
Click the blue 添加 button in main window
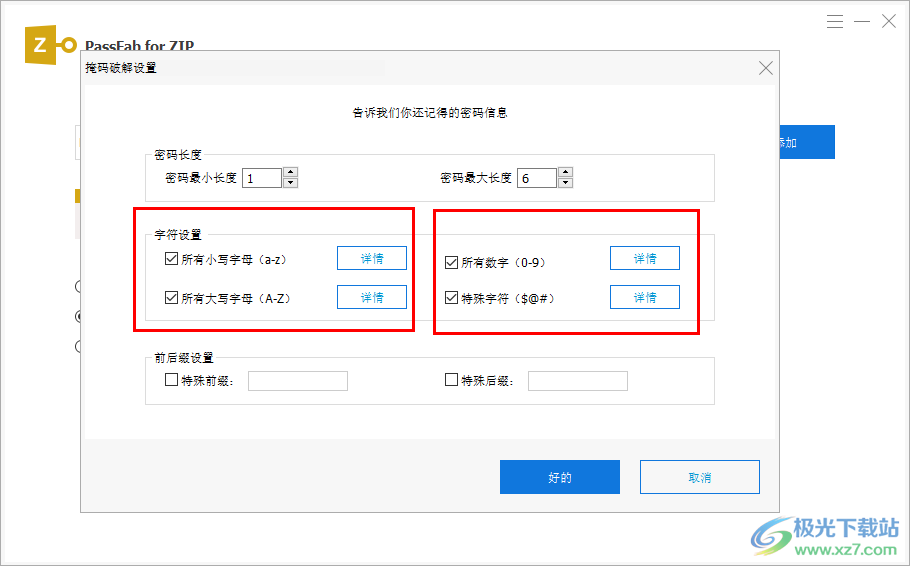(x=807, y=142)
